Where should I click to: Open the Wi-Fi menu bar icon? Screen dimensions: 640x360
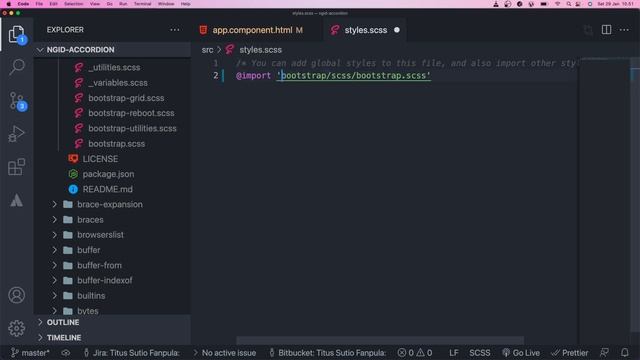[558, 4]
